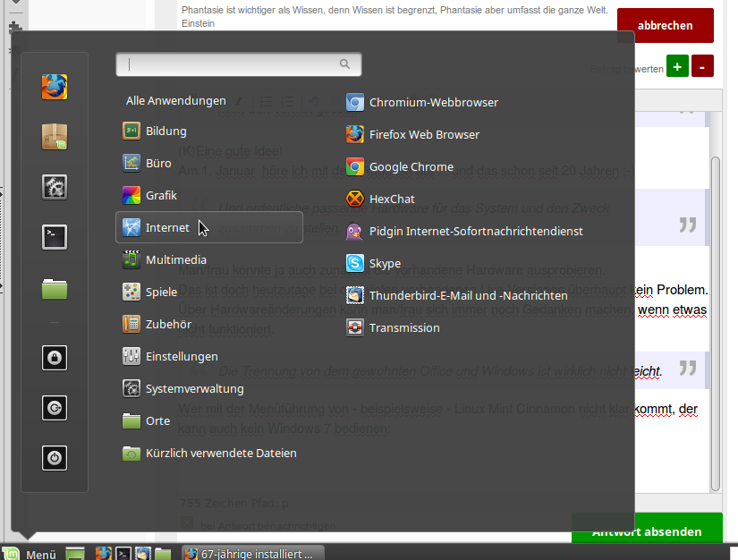This screenshot has width=738, height=560.
Task: Select the Büro category
Action: pyautogui.click(x=147, y=164)
